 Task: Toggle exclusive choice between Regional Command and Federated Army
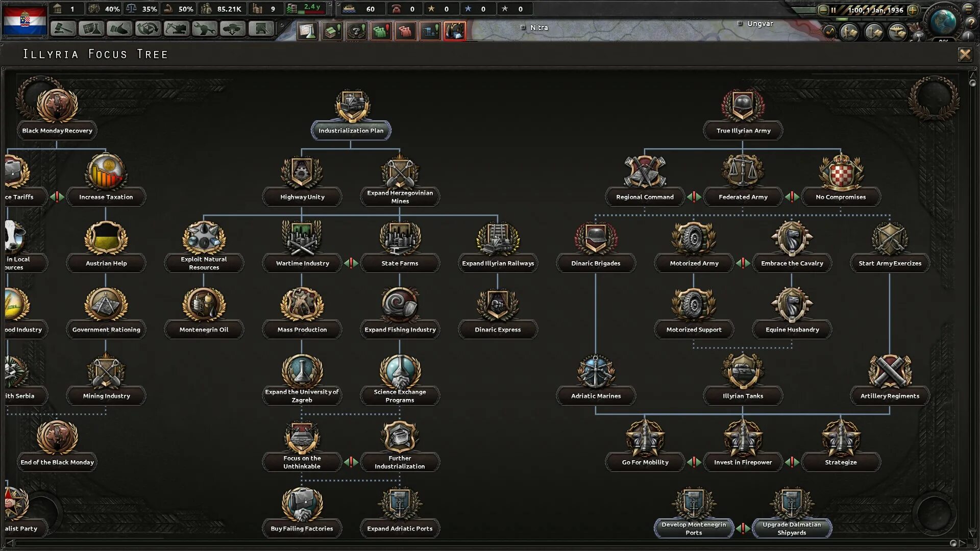point(694,197)
